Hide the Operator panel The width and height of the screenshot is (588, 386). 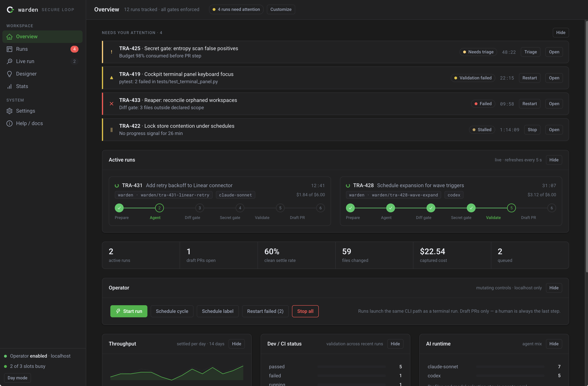(554, 288)
